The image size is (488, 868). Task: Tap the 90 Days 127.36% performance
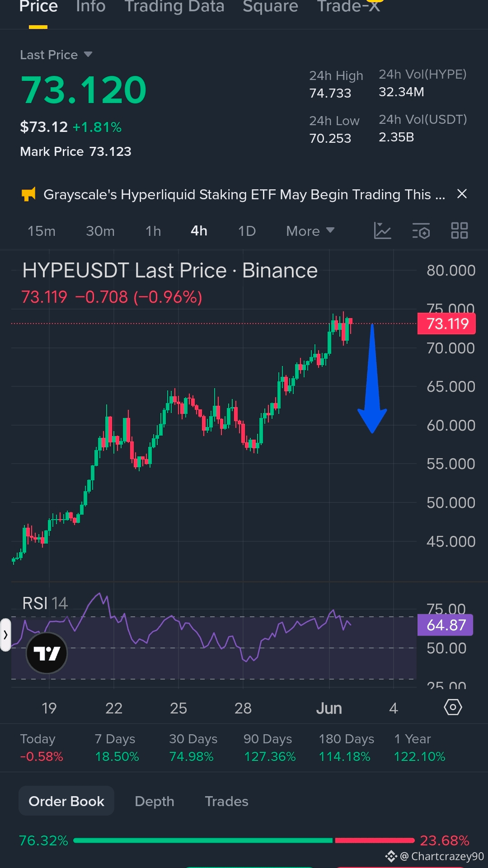[269, 747]
